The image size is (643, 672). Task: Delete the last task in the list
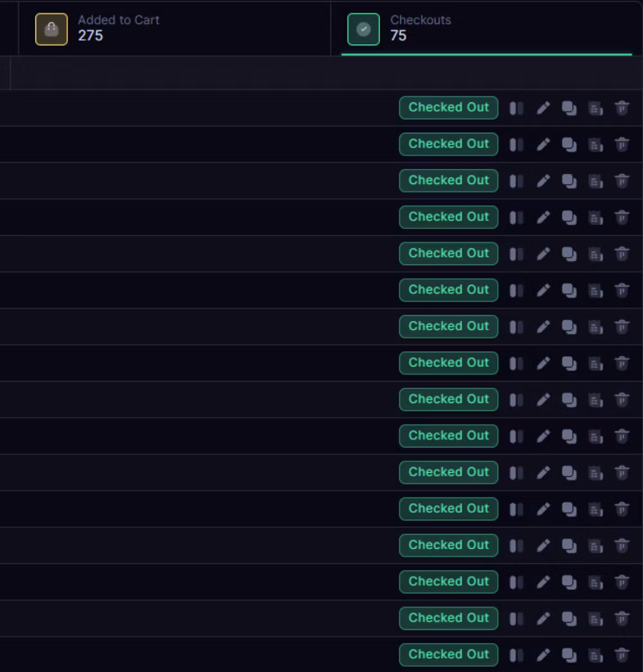pos(622,655)
